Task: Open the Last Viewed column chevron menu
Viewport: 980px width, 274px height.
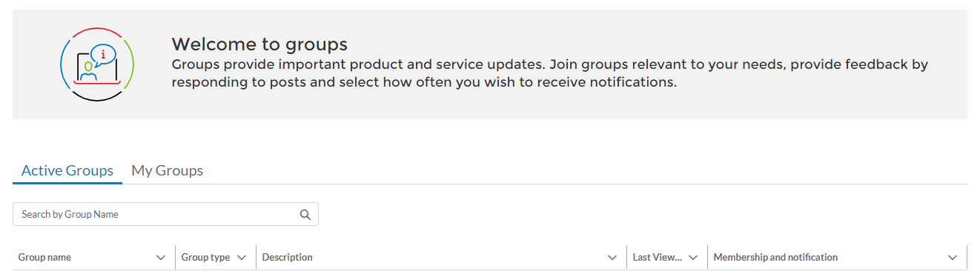Action: [693, 258]
